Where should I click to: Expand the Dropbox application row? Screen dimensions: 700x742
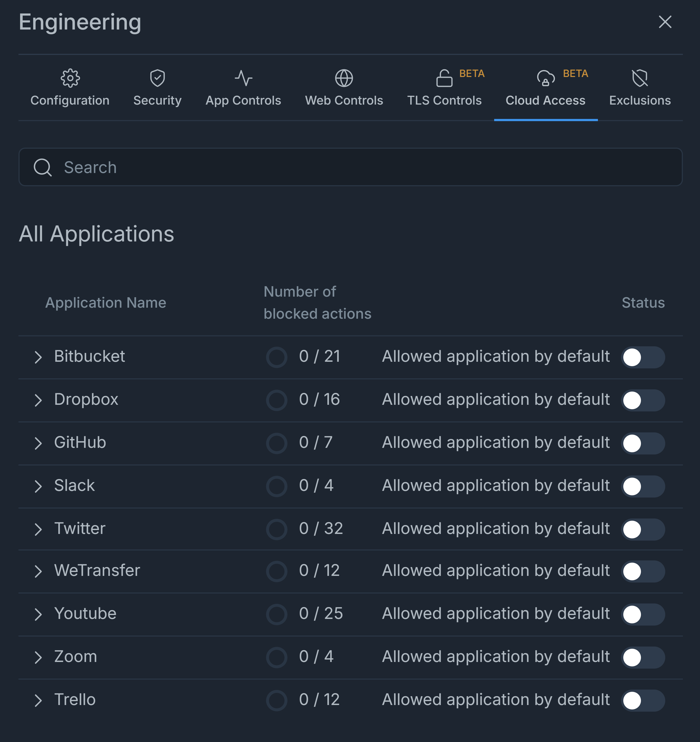[38, 400]
